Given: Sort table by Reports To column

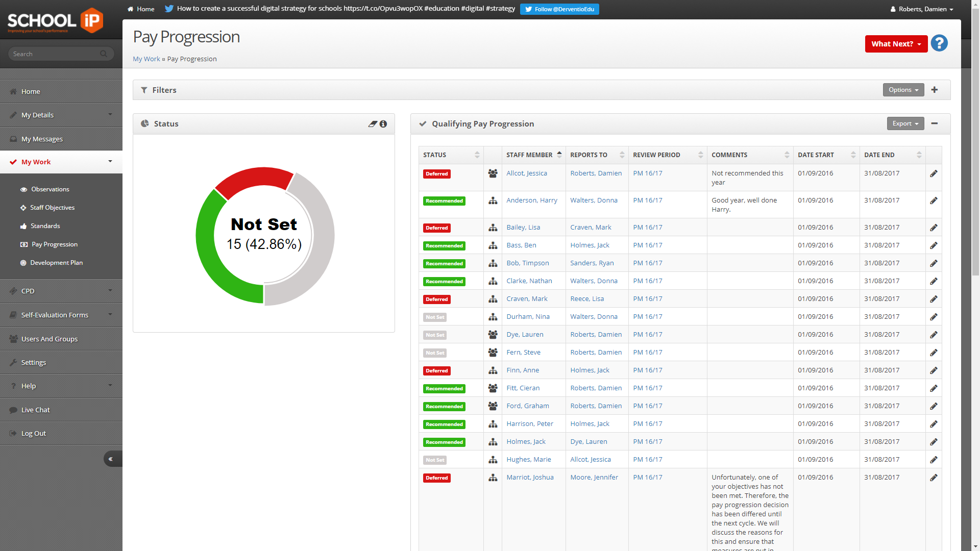Looking at the screenshot, I should 597,155.
